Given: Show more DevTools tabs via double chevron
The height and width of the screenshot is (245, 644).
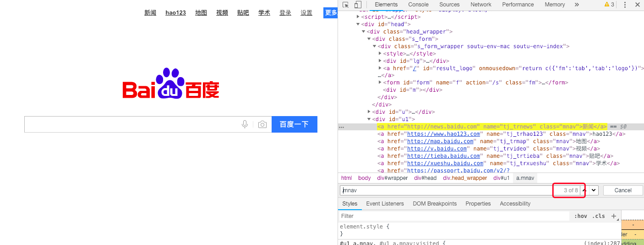Looking at the screenshot, I should pos(577,5).
